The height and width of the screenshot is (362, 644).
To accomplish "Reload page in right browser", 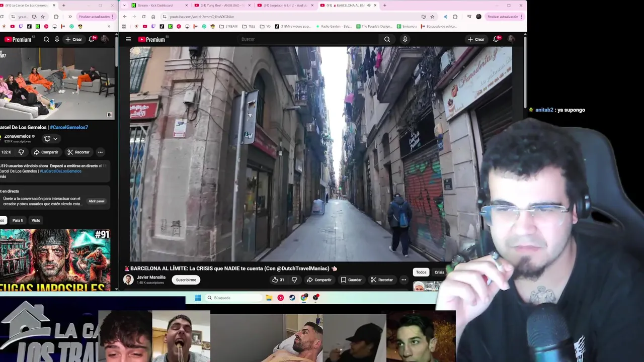I will pyautogui.click(x=143, y=17).
